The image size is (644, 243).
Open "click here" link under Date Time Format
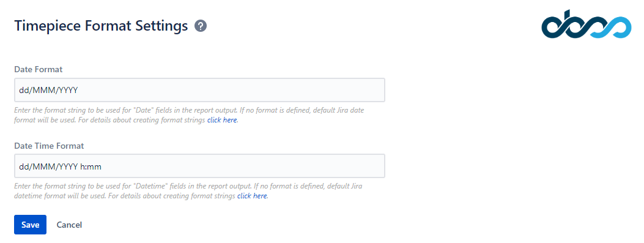[252, 196]
